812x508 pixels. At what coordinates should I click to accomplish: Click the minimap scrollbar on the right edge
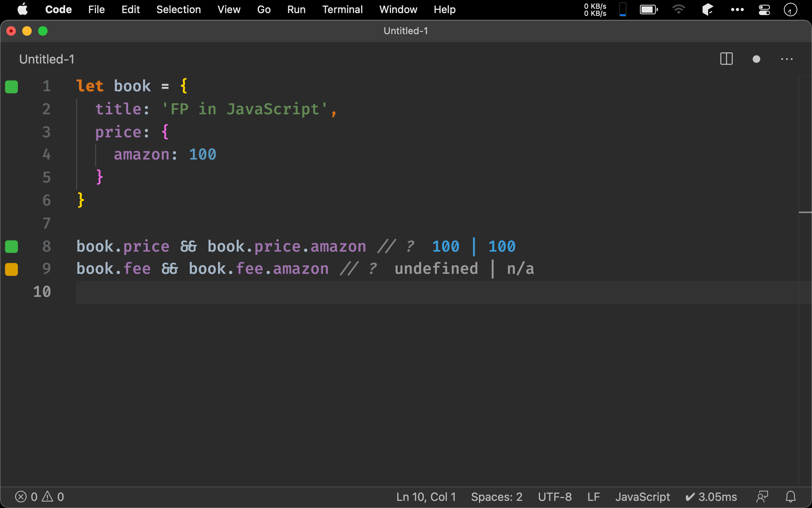coord(805,213)
